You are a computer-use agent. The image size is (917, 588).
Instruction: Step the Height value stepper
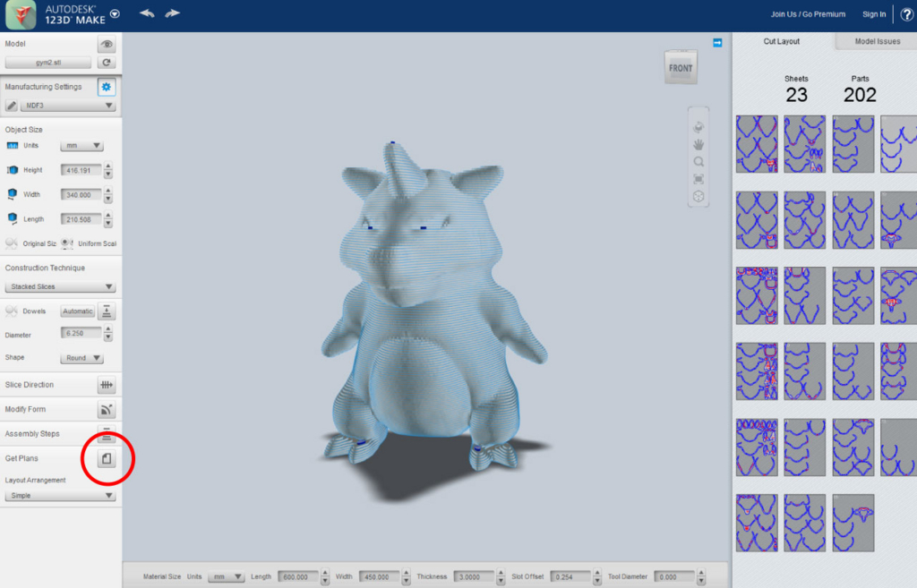pyautogui.click(x=108, y=170)
